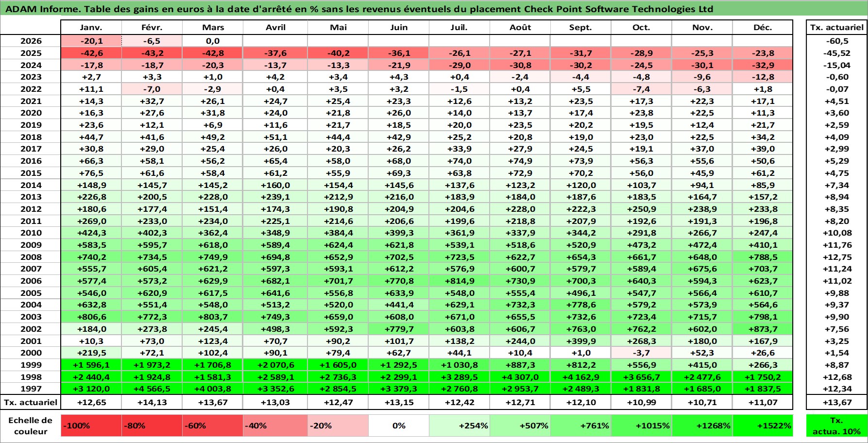Select the -20% pink scale swatch
The height and width of the screenshot is (443, 868).
point(338,426)
